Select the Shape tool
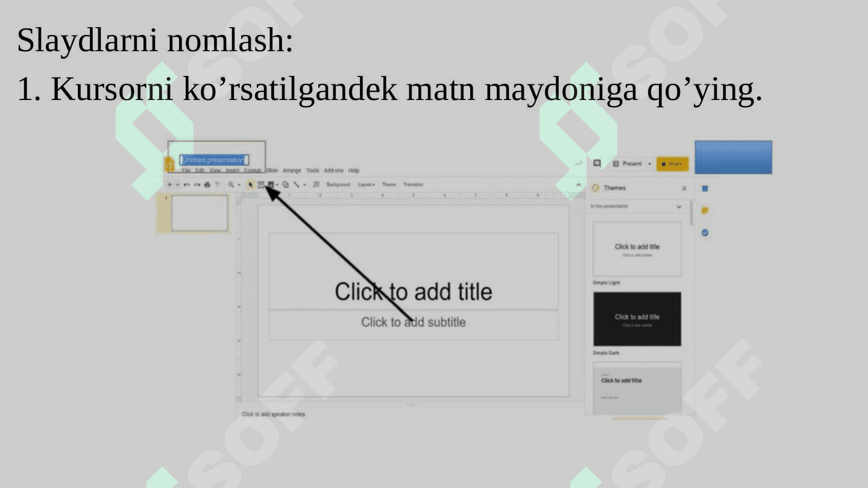868x488 pixels. coord(286,185)
